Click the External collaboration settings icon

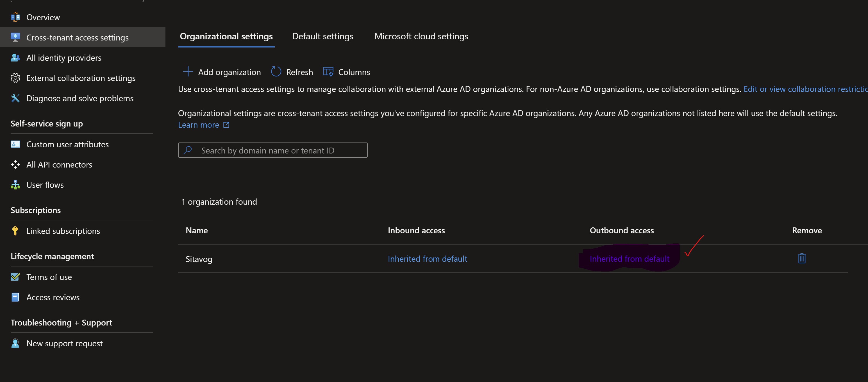click(x=15, y=78)
